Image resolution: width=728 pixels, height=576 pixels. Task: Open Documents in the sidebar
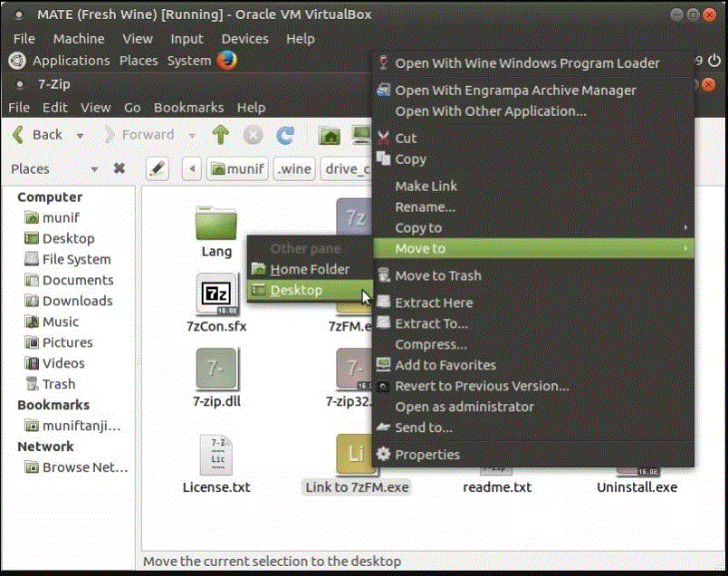(69, 280)
